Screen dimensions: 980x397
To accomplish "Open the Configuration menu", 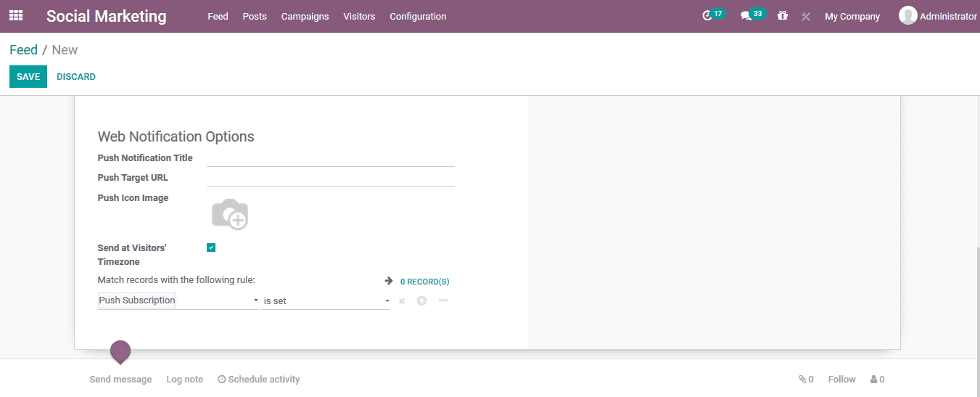I will point(418,16).
